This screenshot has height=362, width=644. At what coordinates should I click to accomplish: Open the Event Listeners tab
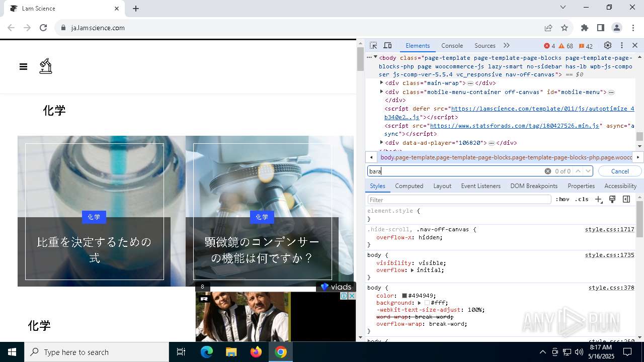click(x=481, y=186)
